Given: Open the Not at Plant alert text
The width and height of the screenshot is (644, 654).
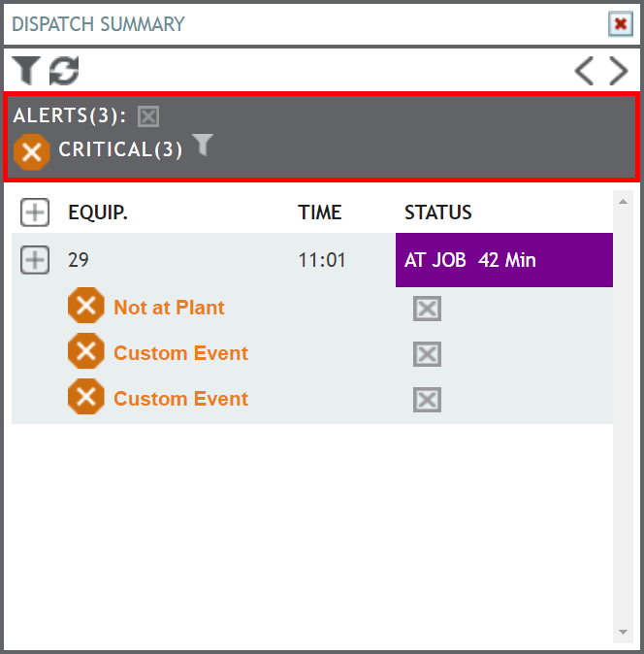Looking at the screenshot, I should click(169, 308).
